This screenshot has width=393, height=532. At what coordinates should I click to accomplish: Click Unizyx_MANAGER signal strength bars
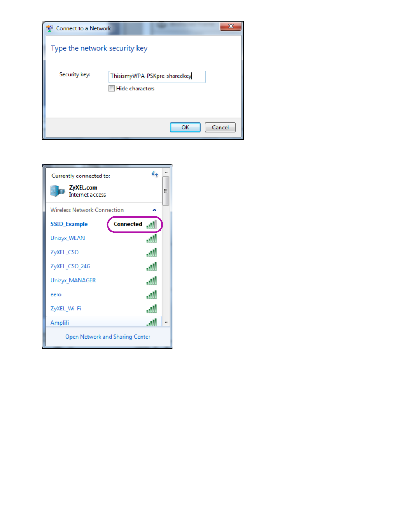pyautogui.click(x=152, y=280)
